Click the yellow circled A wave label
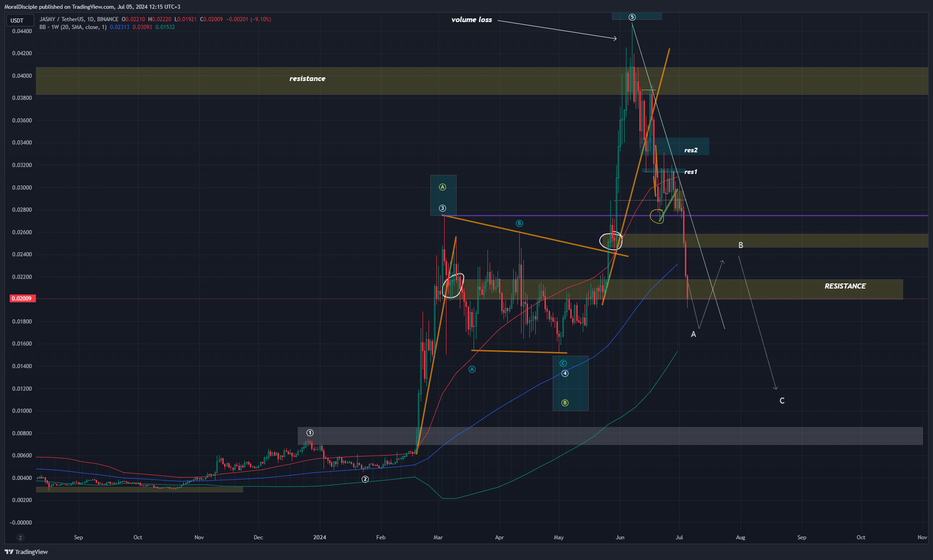 (x=442, y=187)
